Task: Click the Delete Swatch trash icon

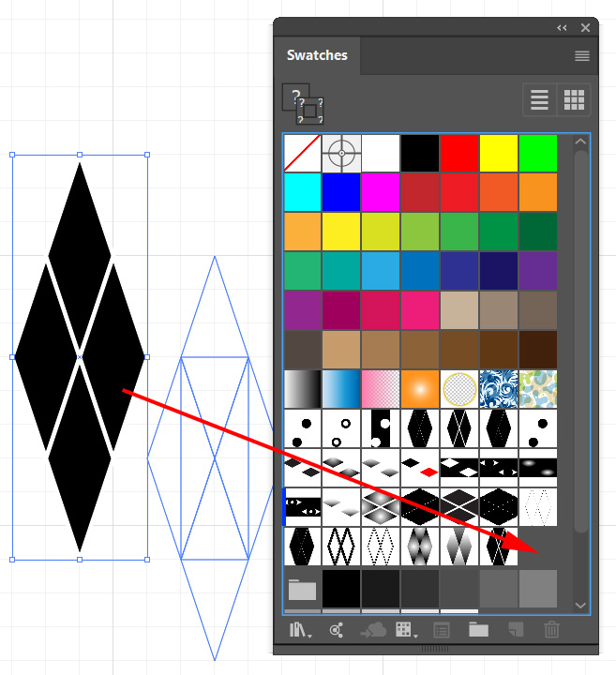Action: 551,631
